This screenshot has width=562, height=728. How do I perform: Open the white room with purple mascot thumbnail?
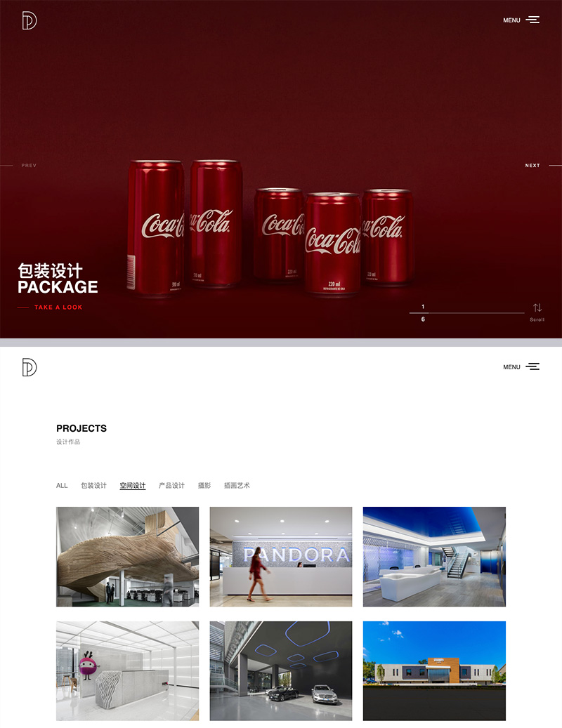click(127, 671)
